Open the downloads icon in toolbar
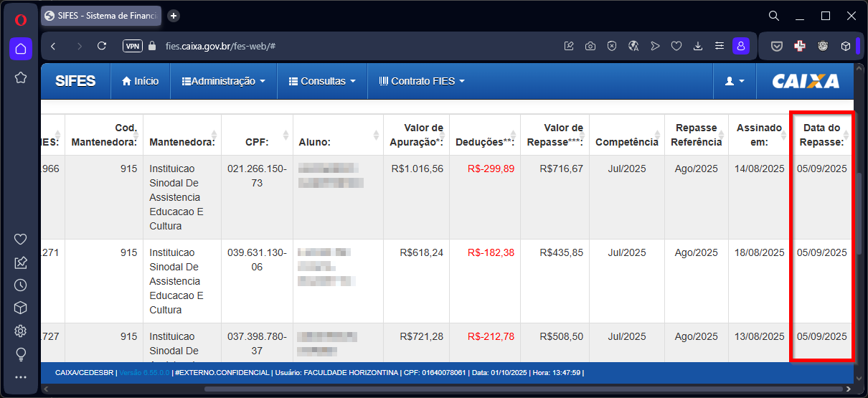The image size is (868, 398). (697, 46)
